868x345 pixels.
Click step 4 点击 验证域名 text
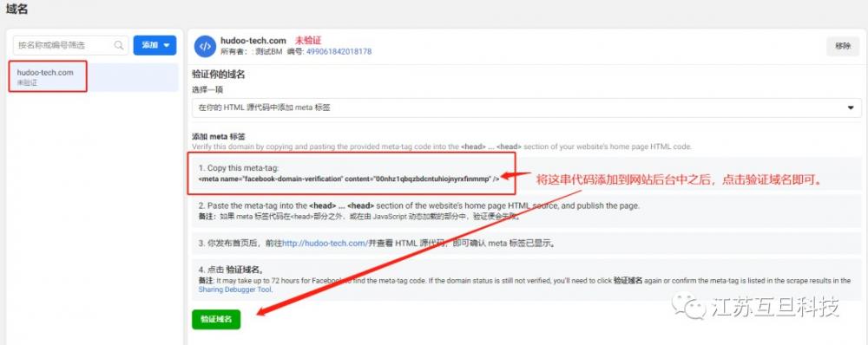tap(231, 270)
